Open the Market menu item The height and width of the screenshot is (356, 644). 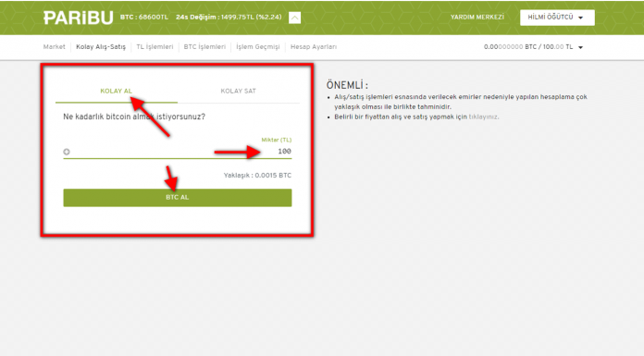55,47
